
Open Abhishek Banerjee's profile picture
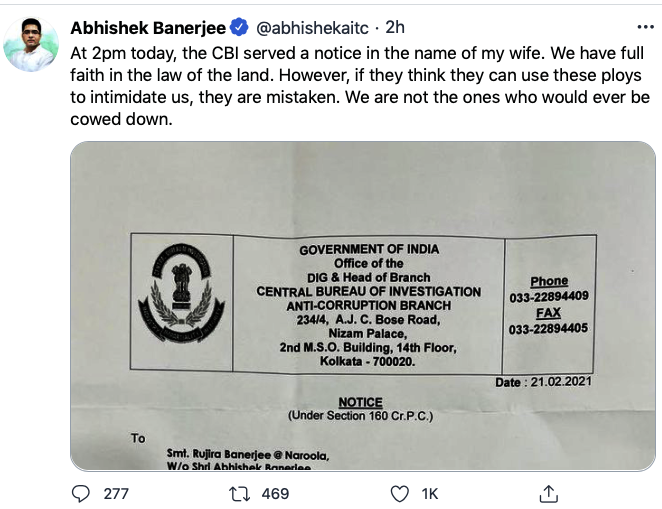(x=31, y=44)
